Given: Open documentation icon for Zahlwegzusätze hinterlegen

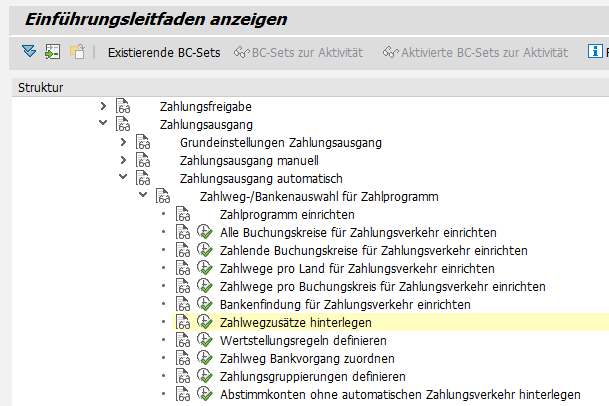Looking at the screenshot, I should pos(183,322).
